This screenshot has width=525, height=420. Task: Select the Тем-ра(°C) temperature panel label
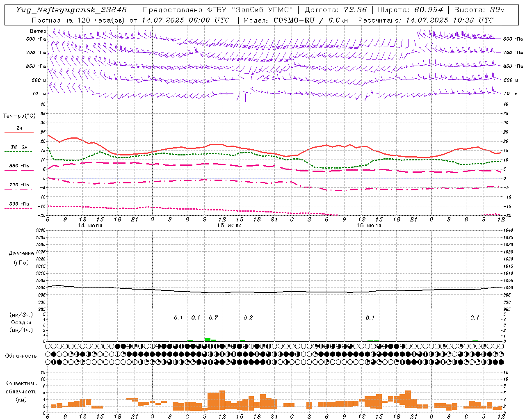(x=19, y=116)
